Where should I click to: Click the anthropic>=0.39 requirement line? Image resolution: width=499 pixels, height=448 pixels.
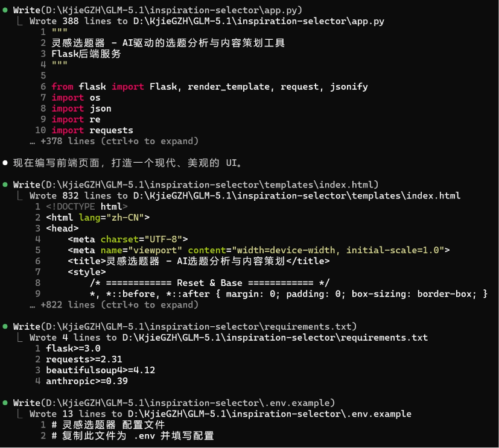(x=87, y=381)
